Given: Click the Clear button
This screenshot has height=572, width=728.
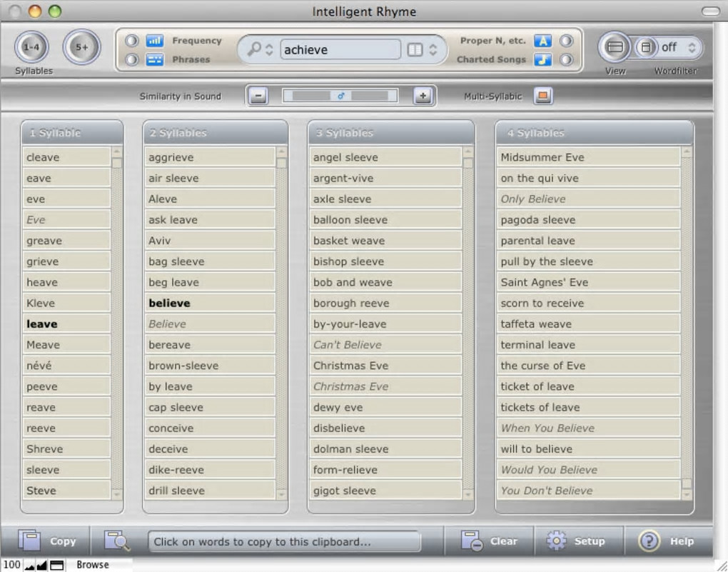Looking at the screenshot, I should (489, 541).
